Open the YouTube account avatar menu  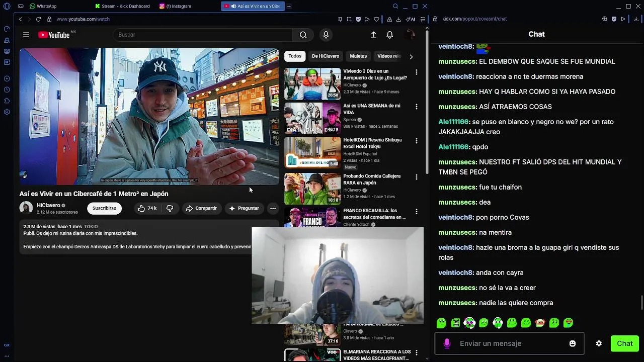(410, 35)
